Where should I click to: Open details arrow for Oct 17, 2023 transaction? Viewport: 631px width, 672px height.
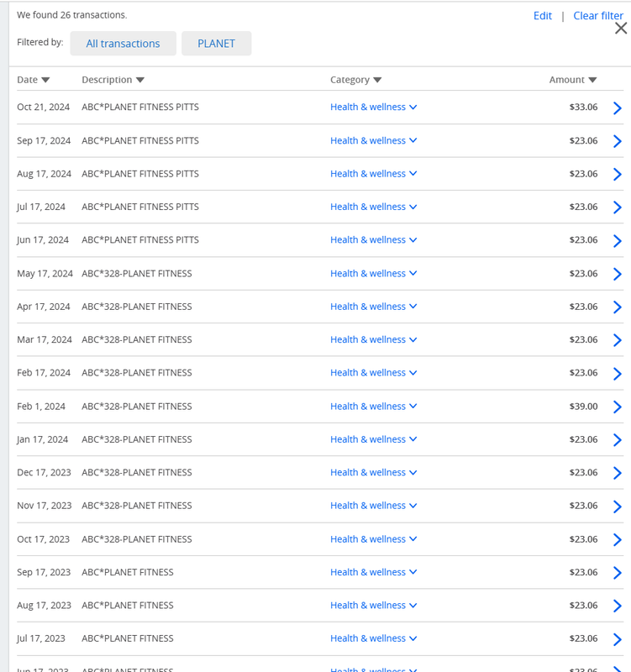tap(618, 539)
